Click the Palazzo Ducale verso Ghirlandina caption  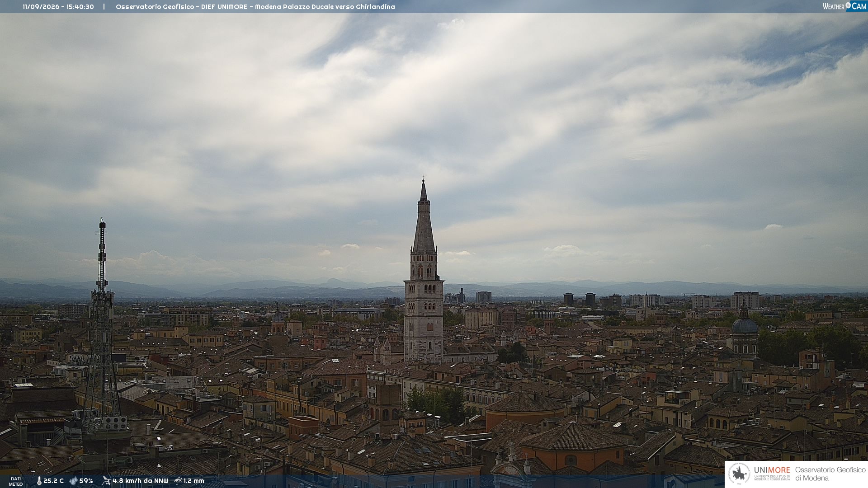[339, 7]
